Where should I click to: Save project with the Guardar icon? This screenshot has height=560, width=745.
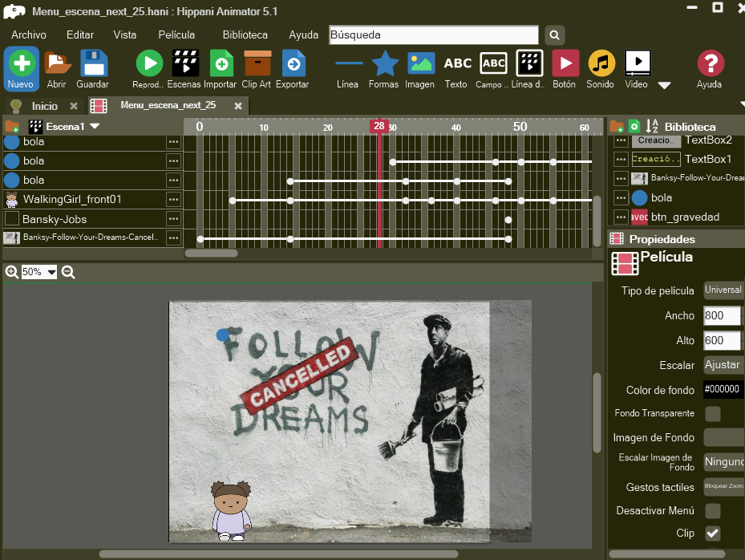pyautogui.click(x=93, y=69)
